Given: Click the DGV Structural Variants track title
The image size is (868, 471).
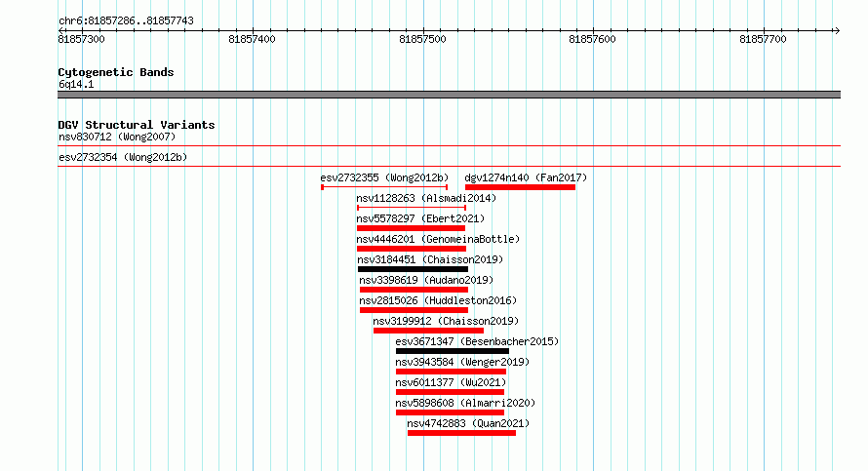Looking at the screenshot, I should [x=137, y=125].
